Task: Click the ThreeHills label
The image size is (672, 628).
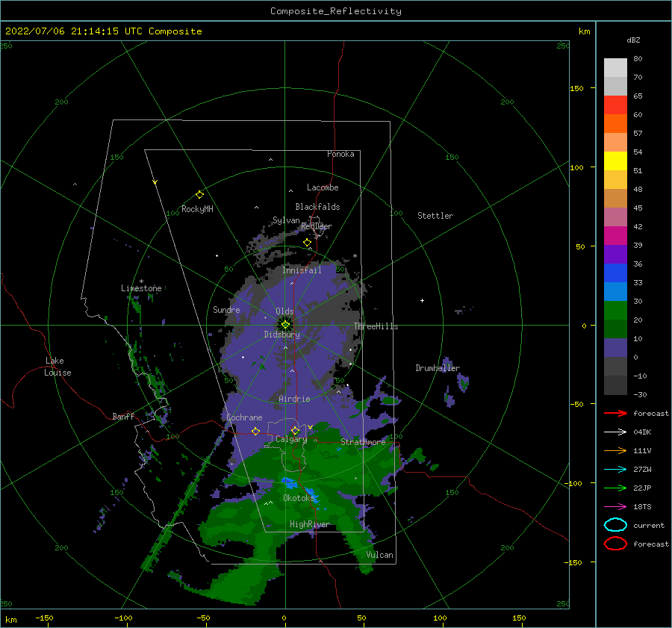Action: (376, 326)
